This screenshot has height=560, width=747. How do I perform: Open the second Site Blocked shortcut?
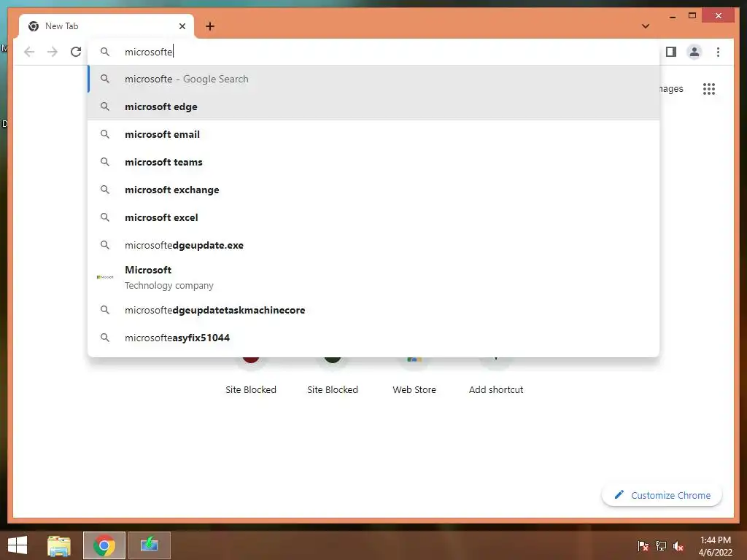[333, 376]
